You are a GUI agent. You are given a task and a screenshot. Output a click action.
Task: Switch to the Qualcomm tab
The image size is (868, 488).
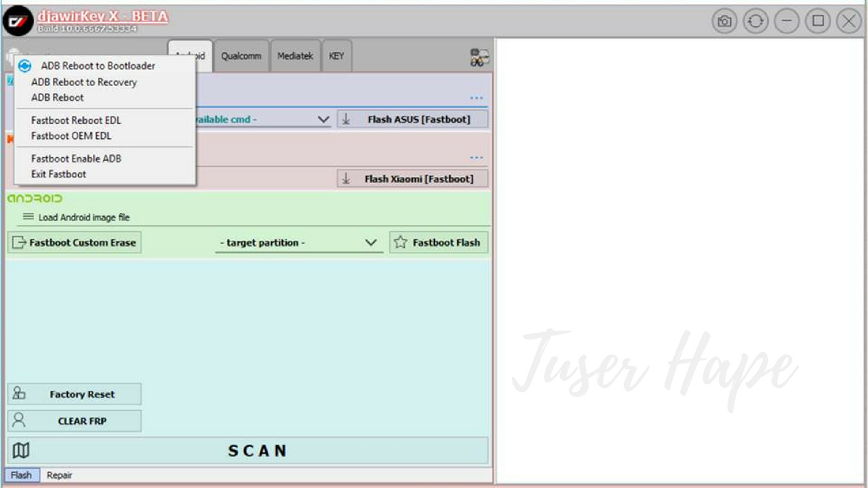[241, 56]
